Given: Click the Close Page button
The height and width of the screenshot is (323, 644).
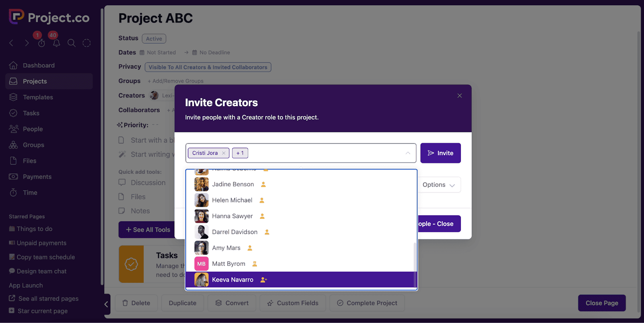Looking at the screenshot, I should coord(601,303).
